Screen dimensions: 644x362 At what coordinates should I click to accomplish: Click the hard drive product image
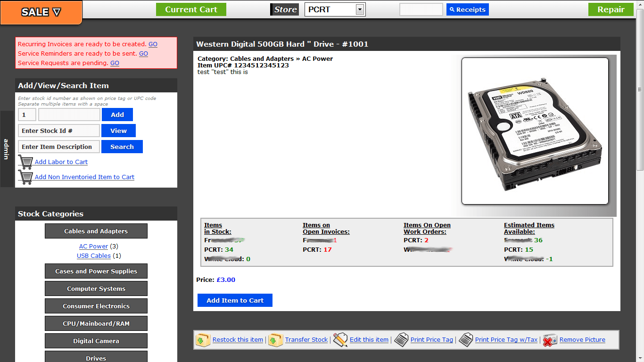(x=535, y=131)
